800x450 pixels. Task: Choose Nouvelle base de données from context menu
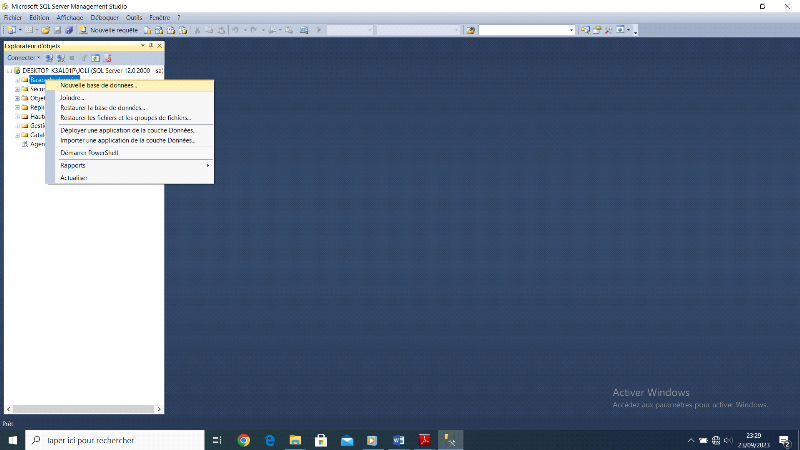130,85
